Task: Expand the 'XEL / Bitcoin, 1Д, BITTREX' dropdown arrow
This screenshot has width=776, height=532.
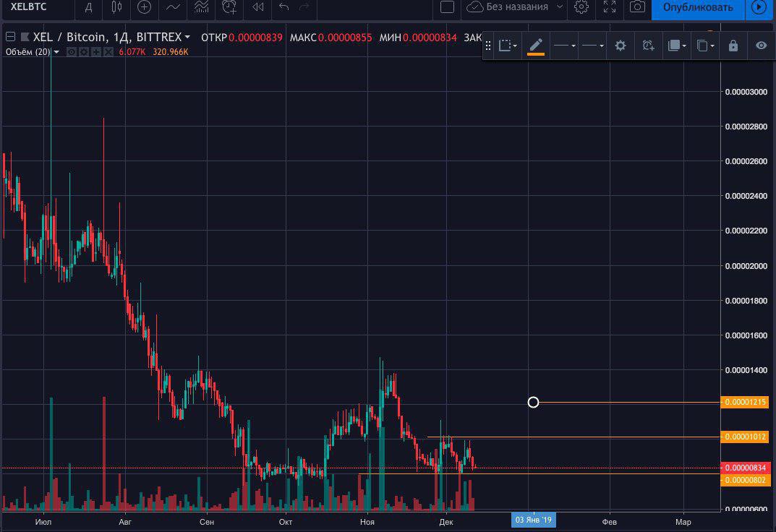Action: (x=187, y=37)
